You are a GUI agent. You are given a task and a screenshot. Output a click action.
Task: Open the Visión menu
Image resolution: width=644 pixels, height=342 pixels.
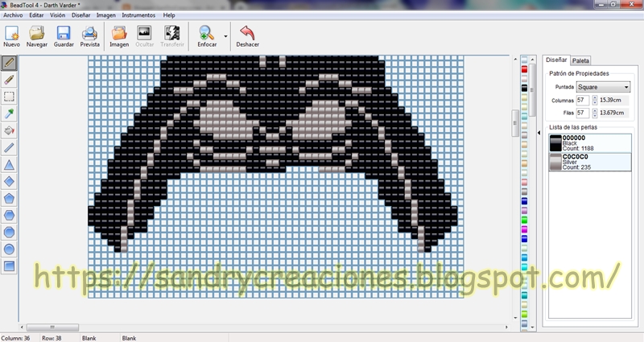(57, 15)
